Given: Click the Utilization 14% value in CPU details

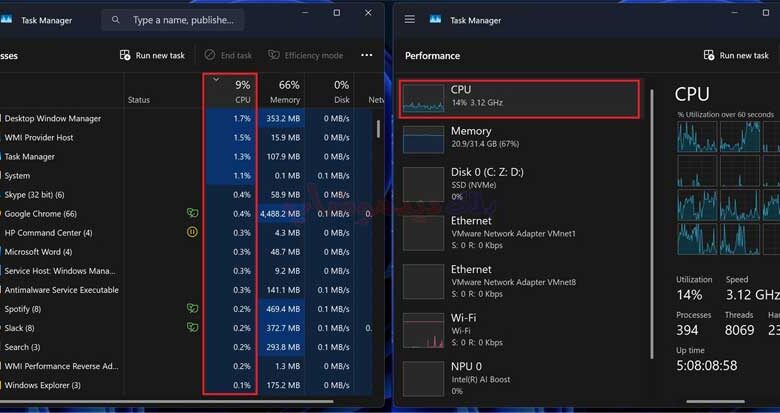Looking at the screenshot, I should [689, 295].
